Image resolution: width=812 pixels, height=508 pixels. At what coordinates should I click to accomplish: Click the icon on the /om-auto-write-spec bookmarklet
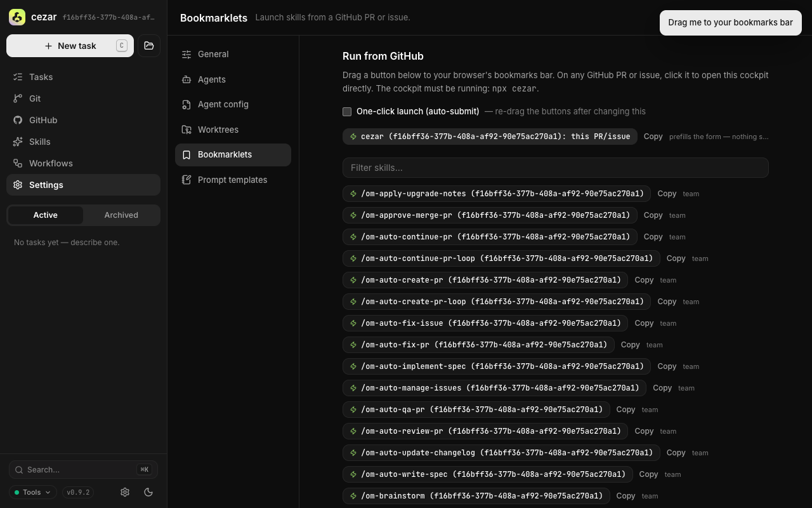pos(353,474)
